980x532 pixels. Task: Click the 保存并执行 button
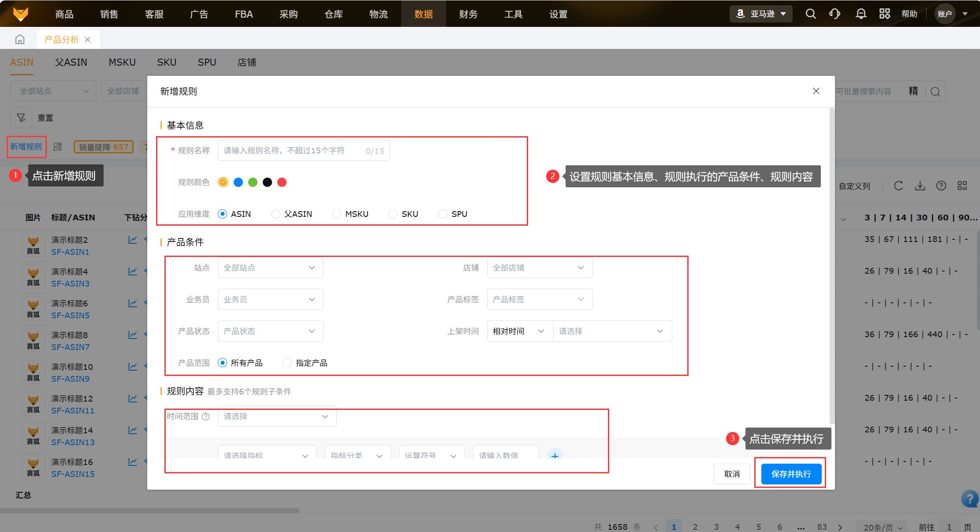tap(791, 474)
